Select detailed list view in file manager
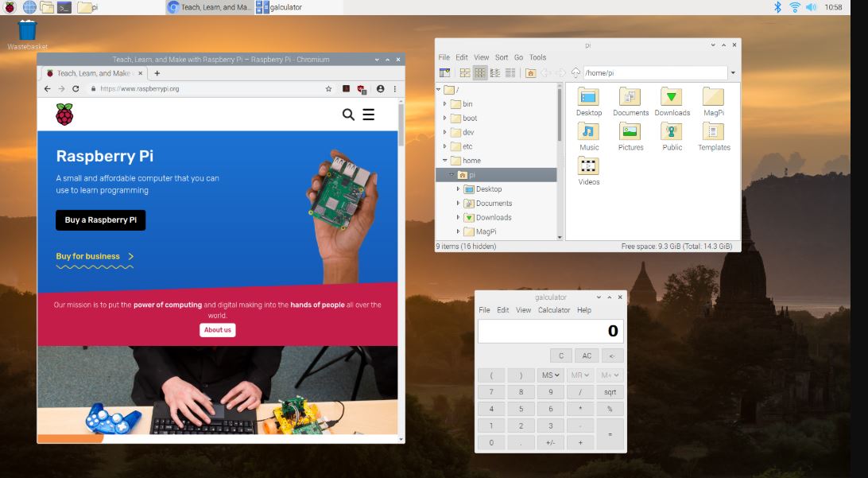The image size is (868, 478). (509, 72)
